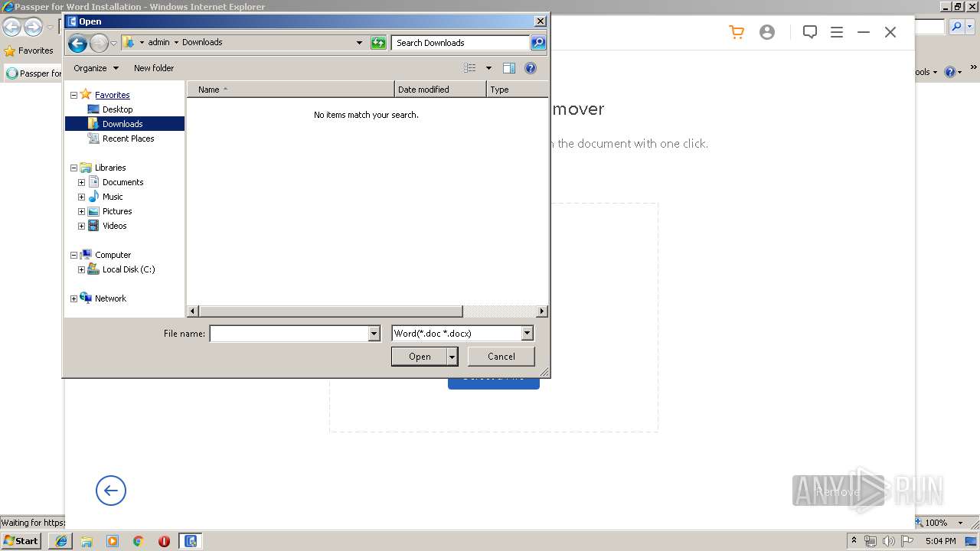Expand the Local Disk (C:) node
Screen dimensions: 980x551
[82, 269]
